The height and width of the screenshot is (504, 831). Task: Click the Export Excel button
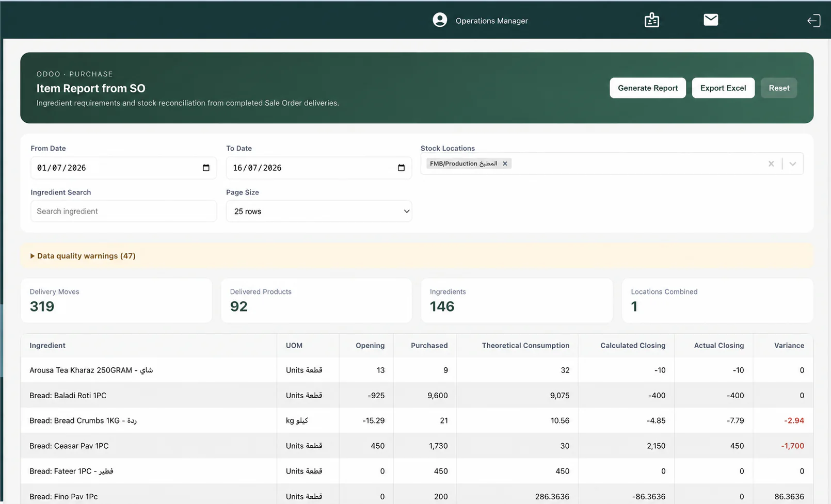click(723, 88)
